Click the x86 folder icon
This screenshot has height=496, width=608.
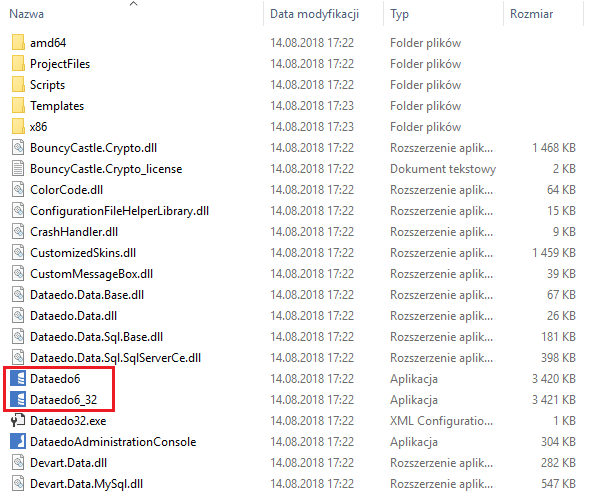tap(18, 127)
